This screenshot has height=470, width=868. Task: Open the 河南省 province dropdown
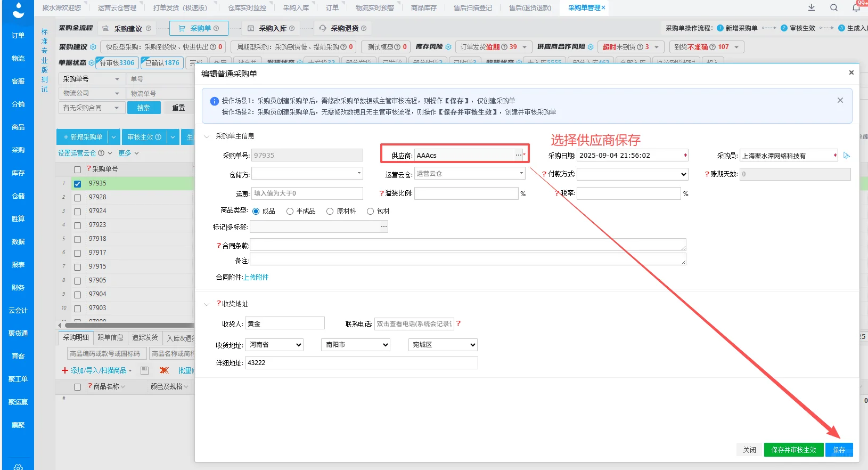tap(274, 345)
